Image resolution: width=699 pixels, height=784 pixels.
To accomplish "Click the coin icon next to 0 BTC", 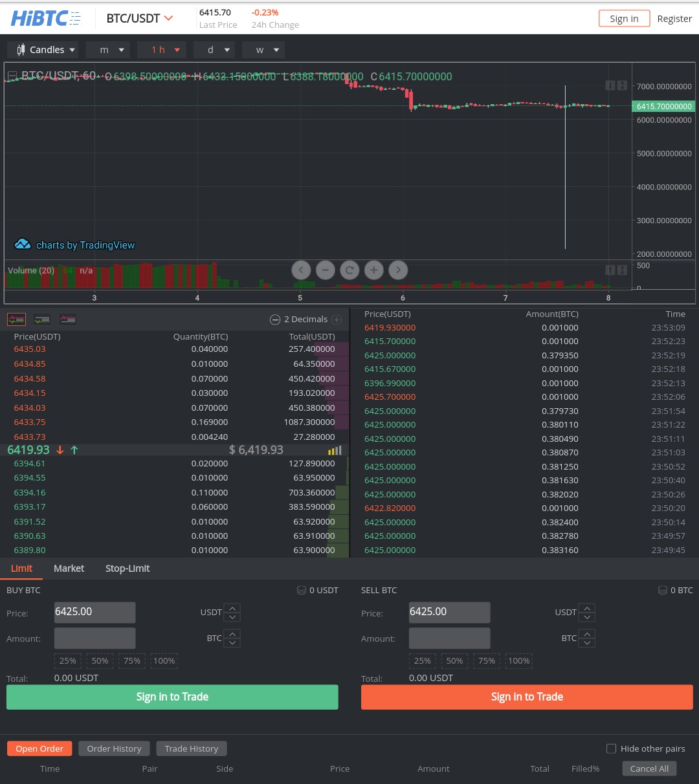I will [x=663, y=590].
